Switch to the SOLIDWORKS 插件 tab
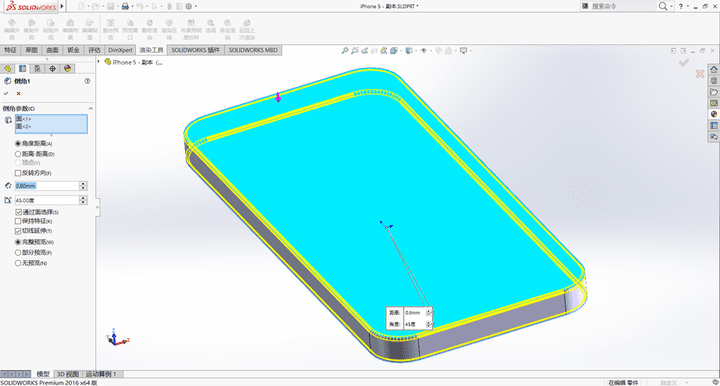Screen dimensions: 720x386 click(x=196, y=50)
